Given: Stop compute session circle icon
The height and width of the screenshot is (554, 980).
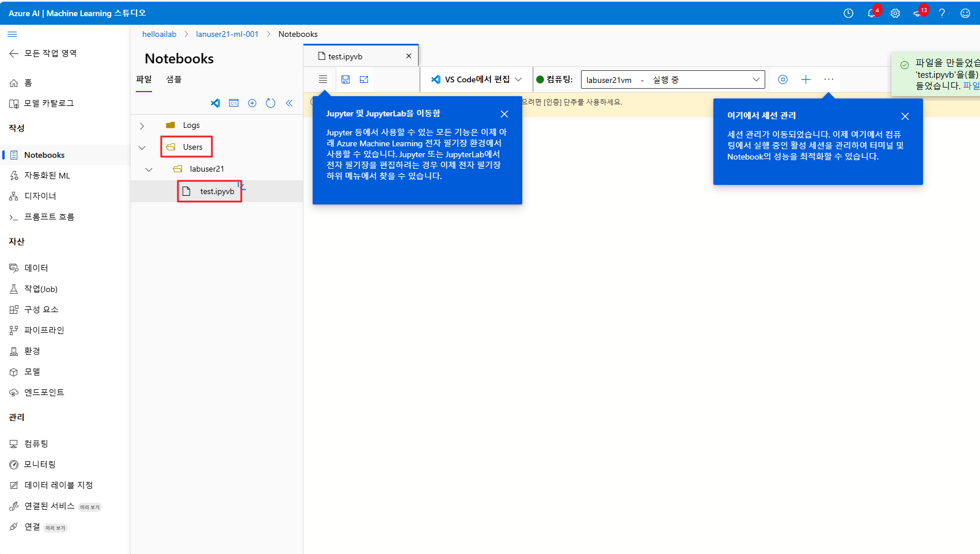Looking at the screenshot, I should click(x=783, y=79).
